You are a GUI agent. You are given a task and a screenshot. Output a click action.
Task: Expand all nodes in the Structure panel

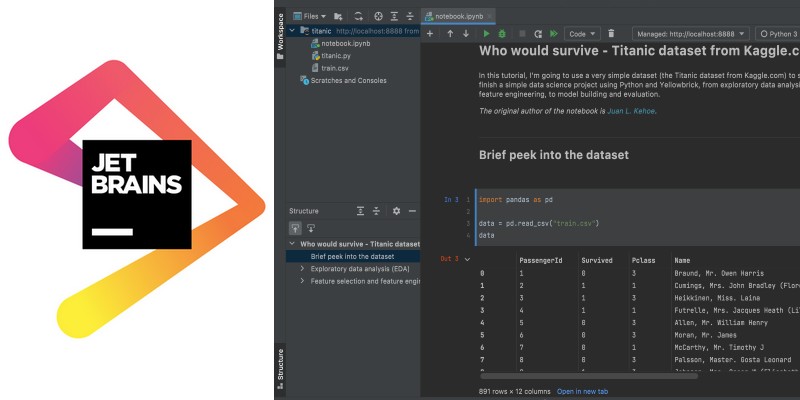coord(359,211)
